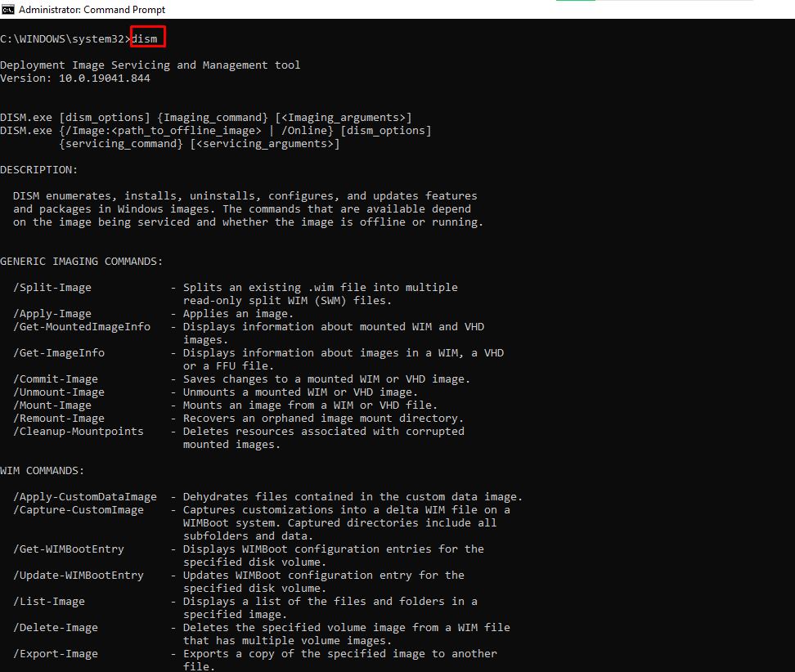This screenshot has width=795, height=672.
Task: Click the Command Prompt title bar icon
Action: [7, 9]
